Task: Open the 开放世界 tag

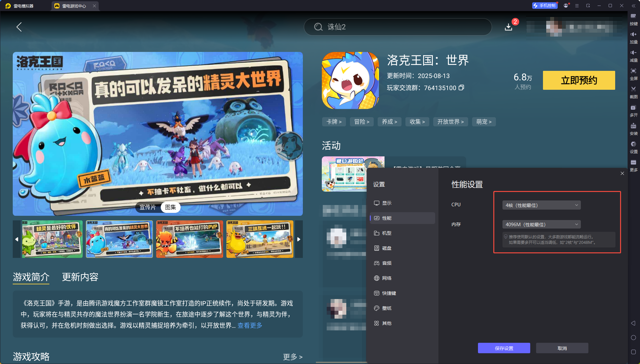Action: coord(451,122)
